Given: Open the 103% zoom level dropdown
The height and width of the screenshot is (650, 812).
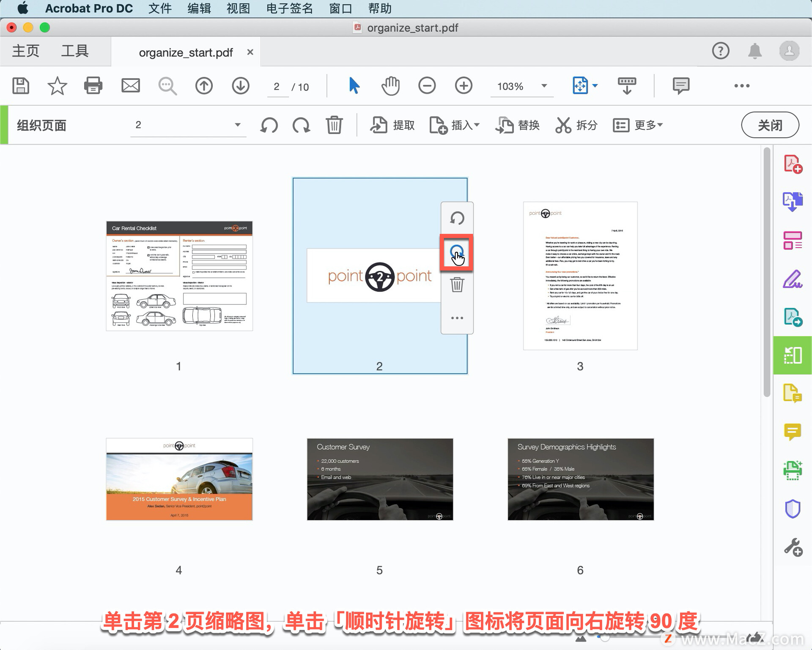Looking at the screenshot, I should coord(544,86).
